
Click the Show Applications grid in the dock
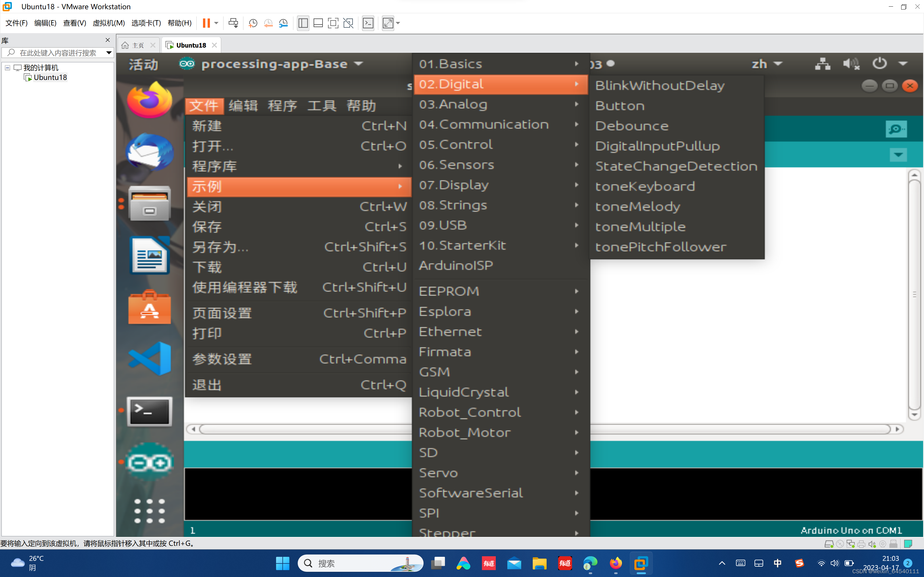(149, 511)
